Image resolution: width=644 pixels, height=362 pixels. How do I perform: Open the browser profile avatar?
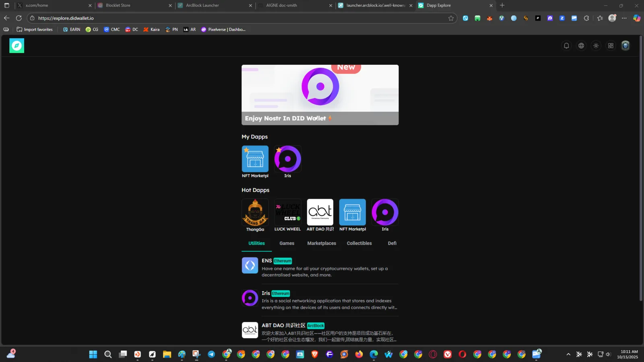[612, 18]
